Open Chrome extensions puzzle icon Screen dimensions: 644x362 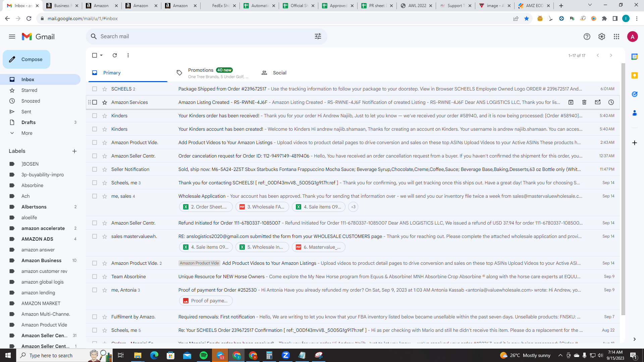pyautogui.click(x=604, y=18)
